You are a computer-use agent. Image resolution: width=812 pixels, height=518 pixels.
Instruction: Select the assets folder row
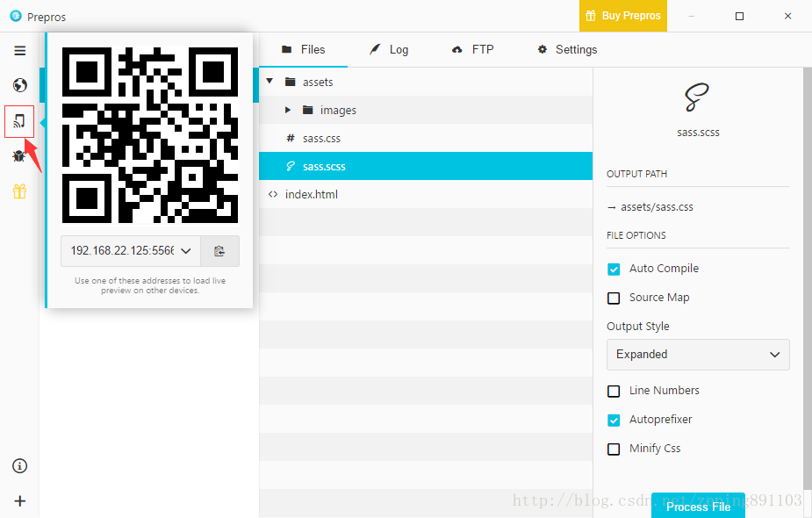coord(426,82)
